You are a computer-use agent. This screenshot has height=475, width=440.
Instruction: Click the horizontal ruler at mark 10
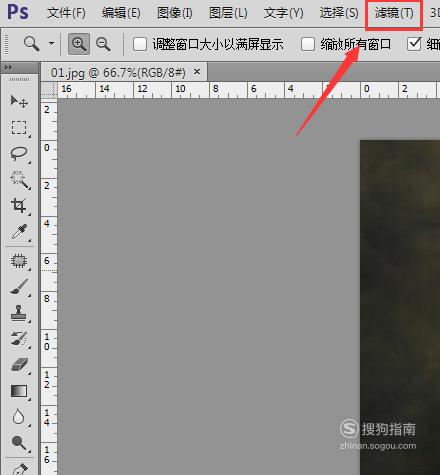click(x=180, y=89)
